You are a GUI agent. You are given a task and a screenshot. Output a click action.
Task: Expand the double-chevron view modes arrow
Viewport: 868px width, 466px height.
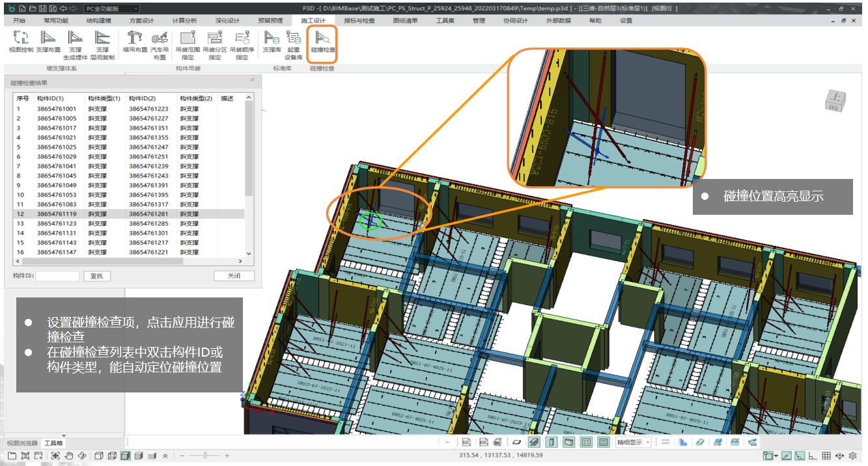(165, 456)
